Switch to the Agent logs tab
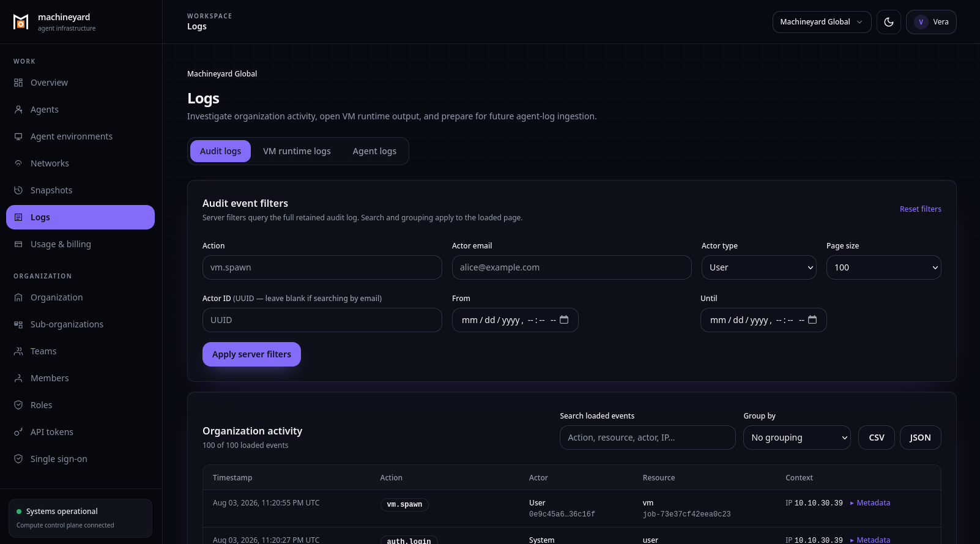The height and width of the screenshot is (544, 980). pos(374,151)
